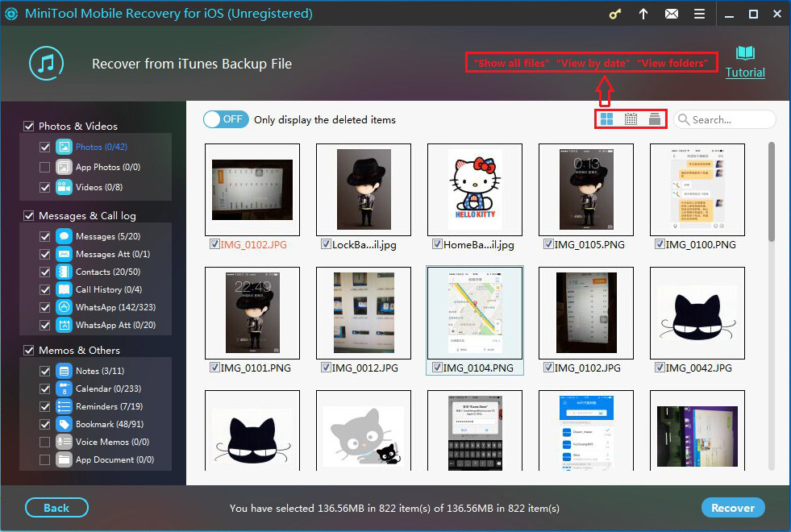Click the search magnifier icon

pos(684,119)
